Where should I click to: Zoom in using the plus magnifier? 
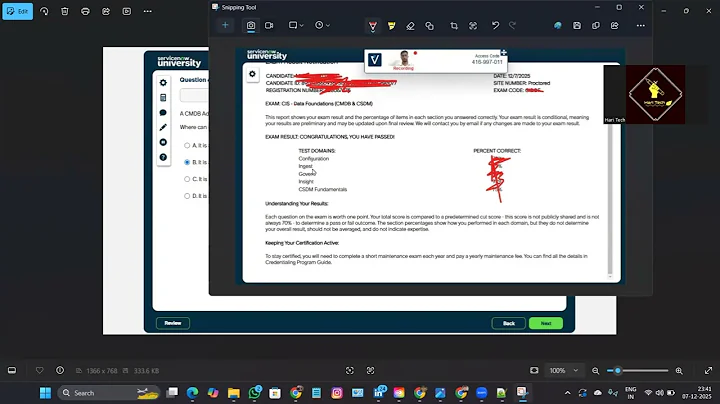pos(679,370)
